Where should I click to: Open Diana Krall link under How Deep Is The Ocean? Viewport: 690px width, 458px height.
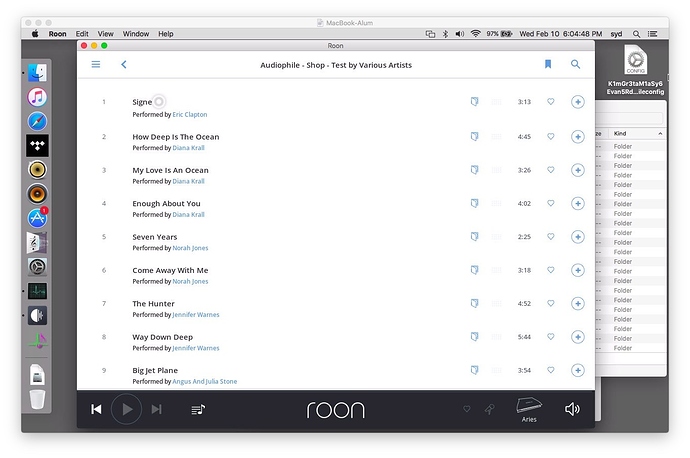(188, 148)
